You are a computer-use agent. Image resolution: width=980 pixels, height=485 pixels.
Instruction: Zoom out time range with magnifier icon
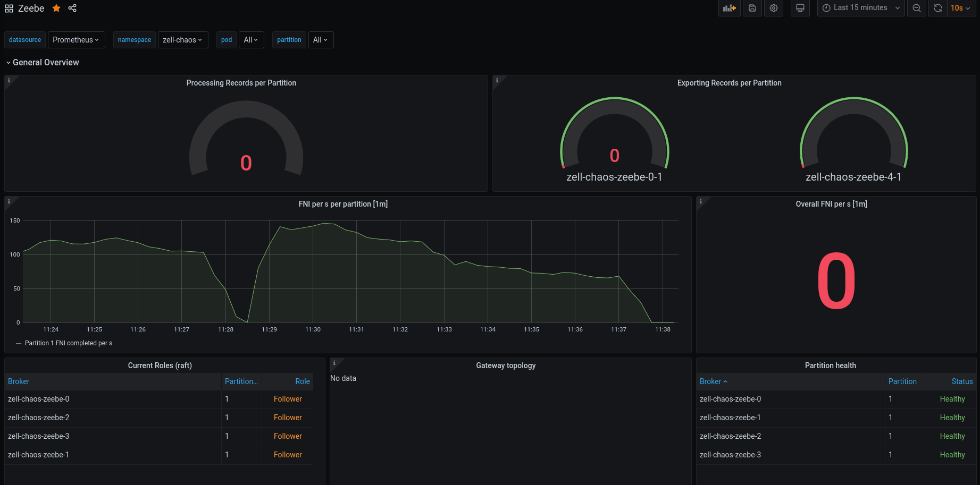[917, 8]
